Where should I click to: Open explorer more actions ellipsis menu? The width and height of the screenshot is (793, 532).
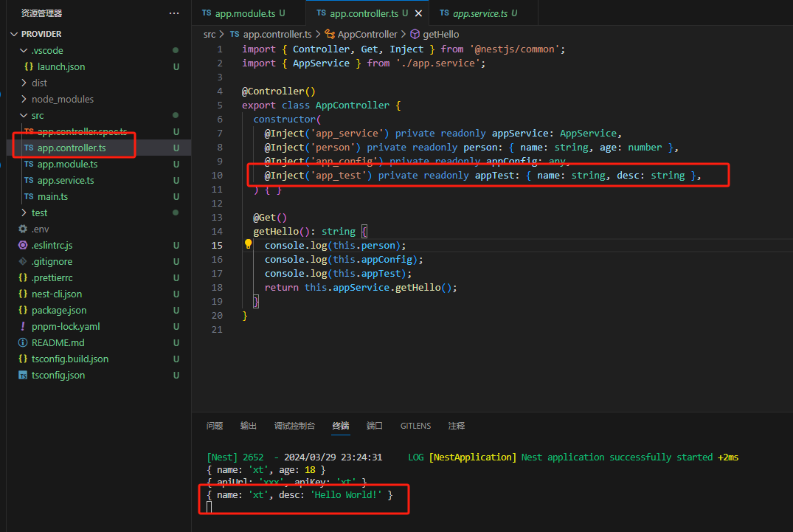tap(174, 13)
